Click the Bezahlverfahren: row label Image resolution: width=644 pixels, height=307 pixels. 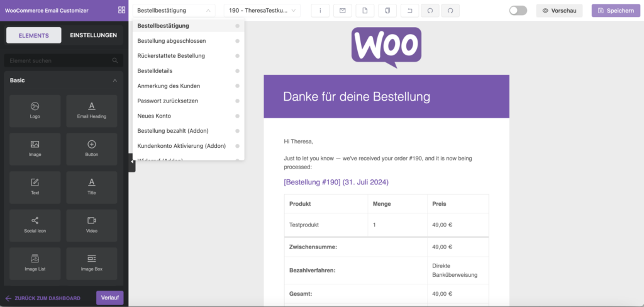click(x=312, y=271)
